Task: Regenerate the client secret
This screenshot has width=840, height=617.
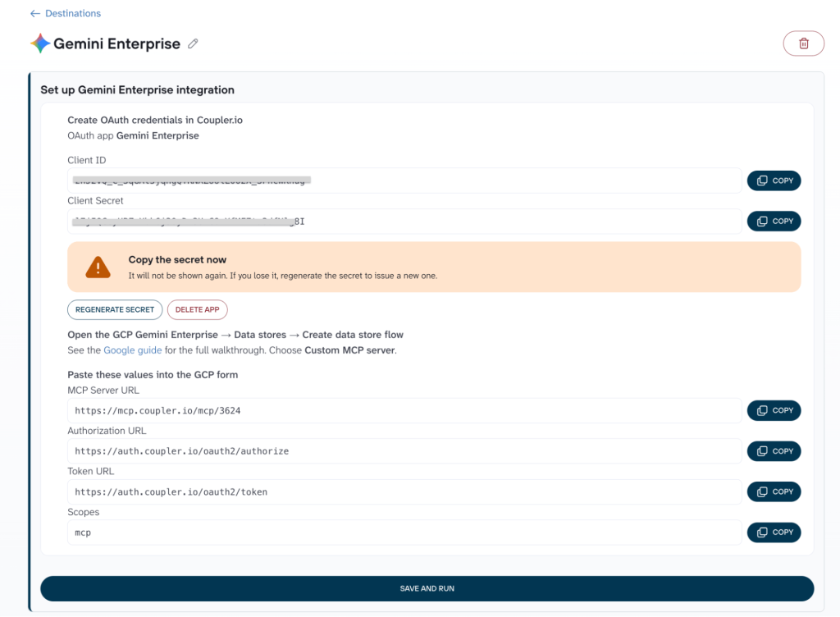Action: click(115, 309)
